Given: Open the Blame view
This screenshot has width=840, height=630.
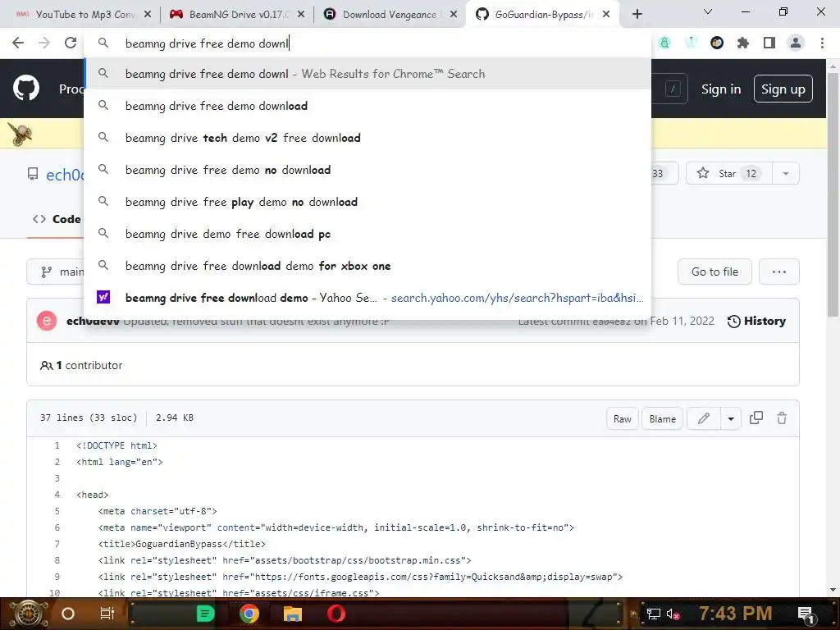Looking at the screenshot, I should coord(662,418).
